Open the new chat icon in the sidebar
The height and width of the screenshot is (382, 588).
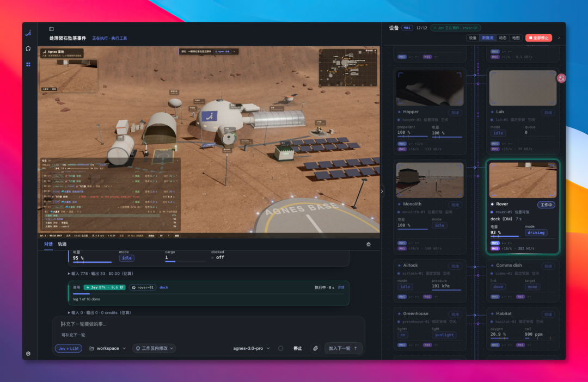[x=28, y=49]
